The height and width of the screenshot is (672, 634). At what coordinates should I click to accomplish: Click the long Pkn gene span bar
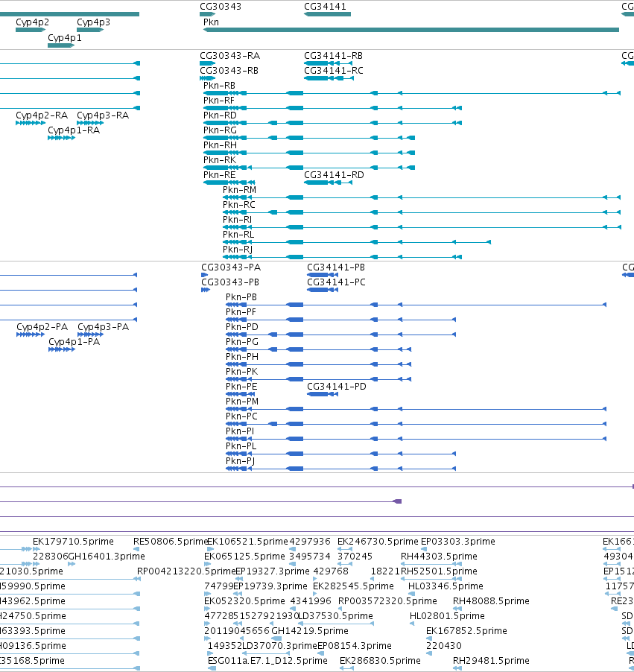click(x=411, y=30)
